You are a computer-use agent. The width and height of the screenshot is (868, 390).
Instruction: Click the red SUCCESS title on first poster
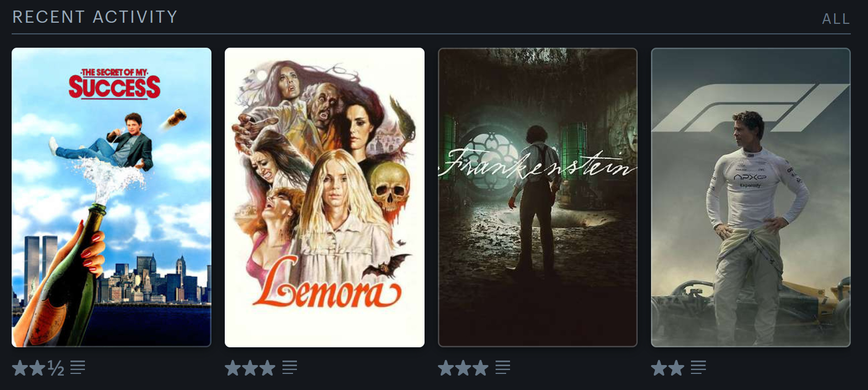(x=114, y=87)
